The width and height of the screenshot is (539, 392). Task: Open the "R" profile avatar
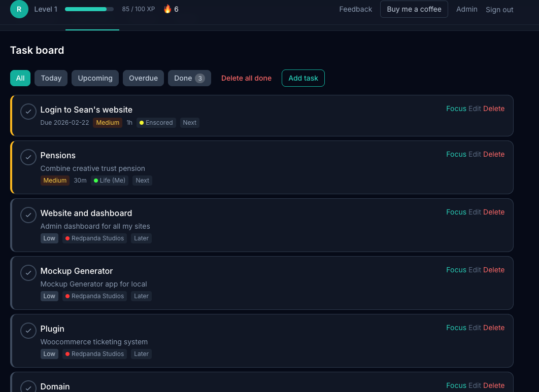point(19,9)
